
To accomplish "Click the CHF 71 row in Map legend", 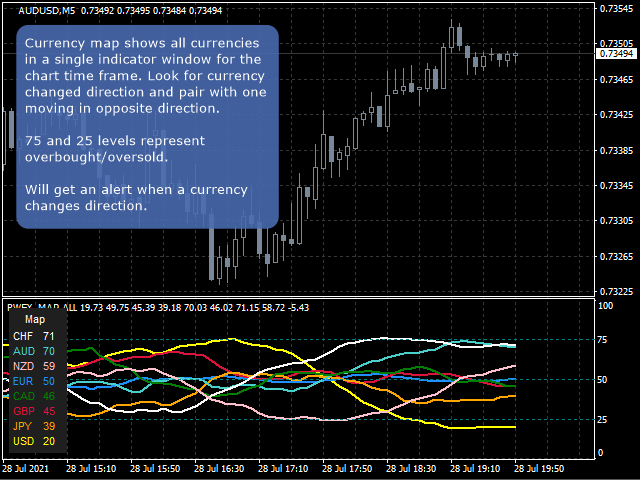I will click(34, 337).
